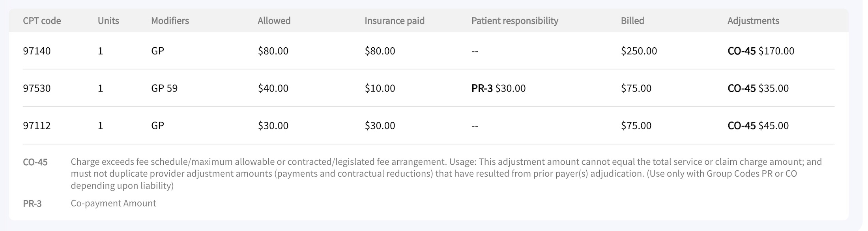Image resolution: width=868 pixels, height=231 pixels.
Task: Select CPT code 97140 row
Action: coord(428,51)
